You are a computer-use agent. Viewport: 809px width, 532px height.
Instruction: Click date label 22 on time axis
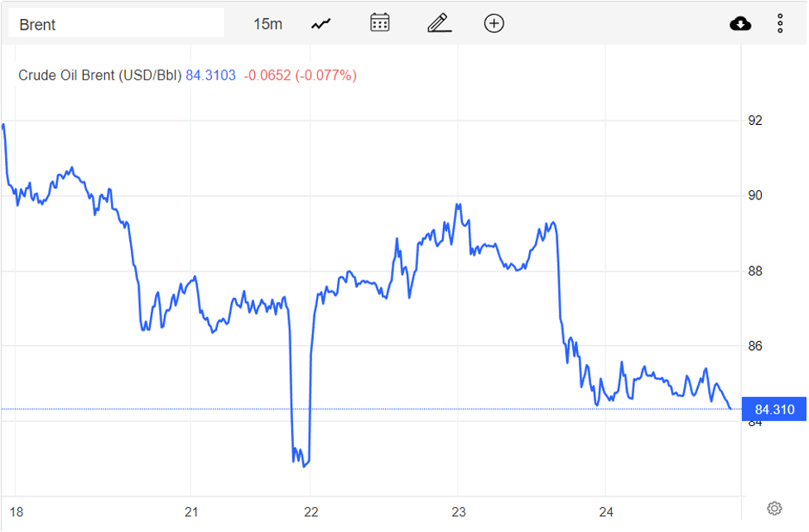(310, 512)
